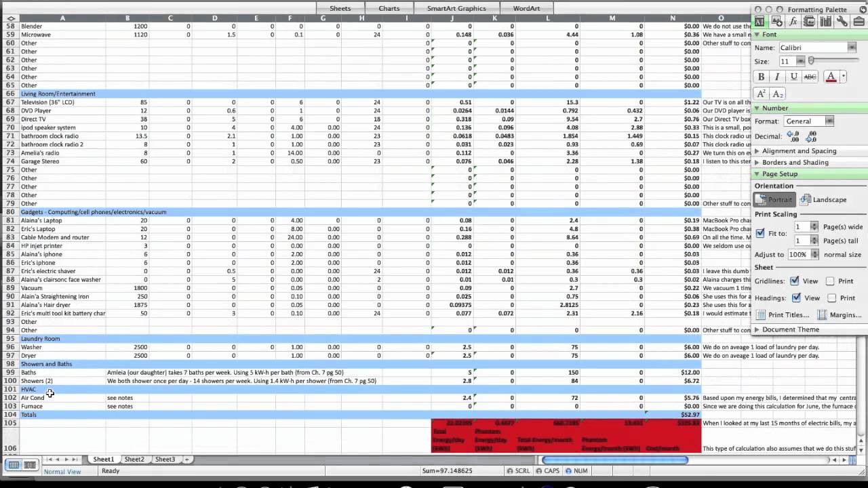
Task: Apply Superscript formatting
Action: pyautogui.click(x=762, y=94)
